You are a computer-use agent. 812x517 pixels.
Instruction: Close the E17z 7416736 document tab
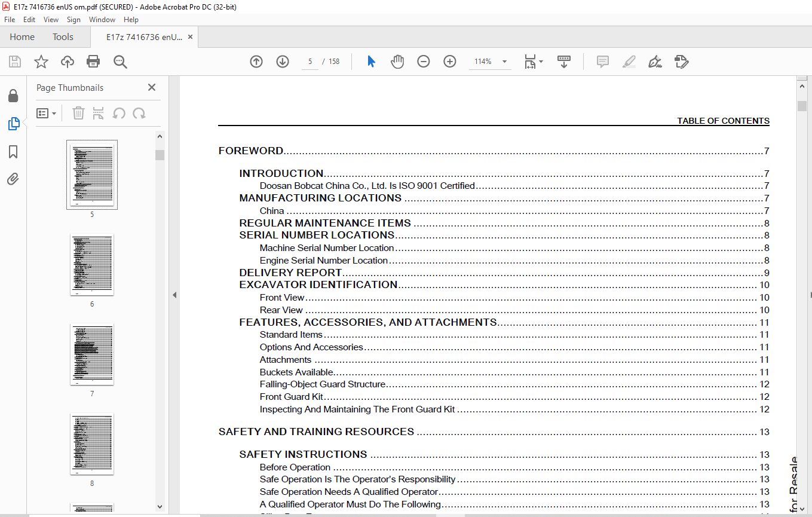(190, 37)
